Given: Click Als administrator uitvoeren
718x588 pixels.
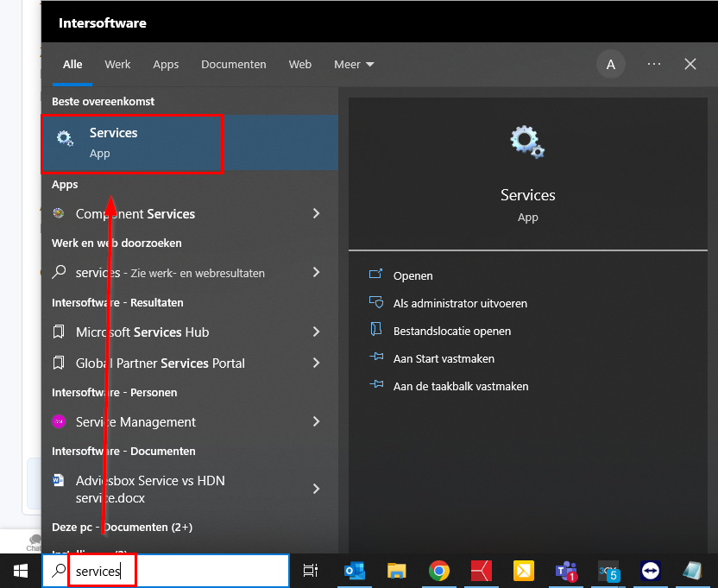Looking at the screenshot, I should click(x=460, y=303).
